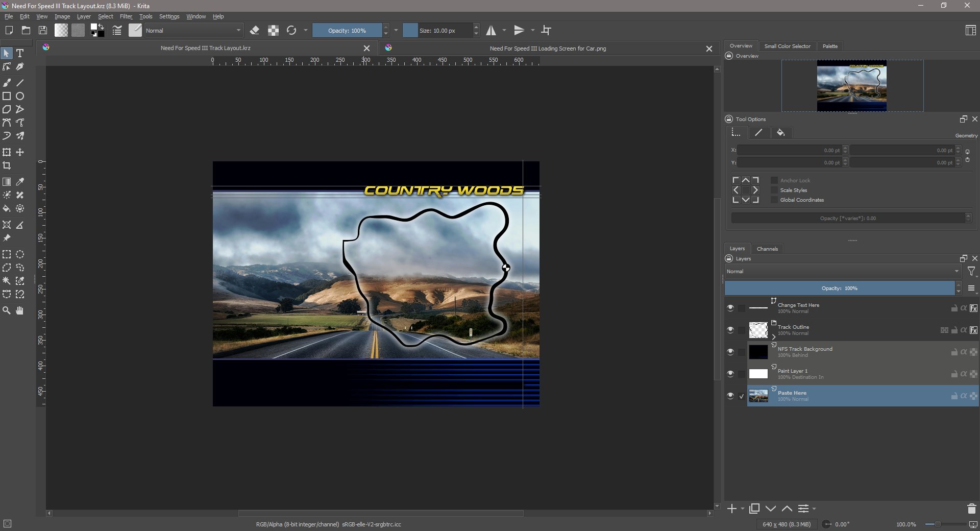Select the Ellipse shape tool
980x531 pixels.
click(20, 96)
